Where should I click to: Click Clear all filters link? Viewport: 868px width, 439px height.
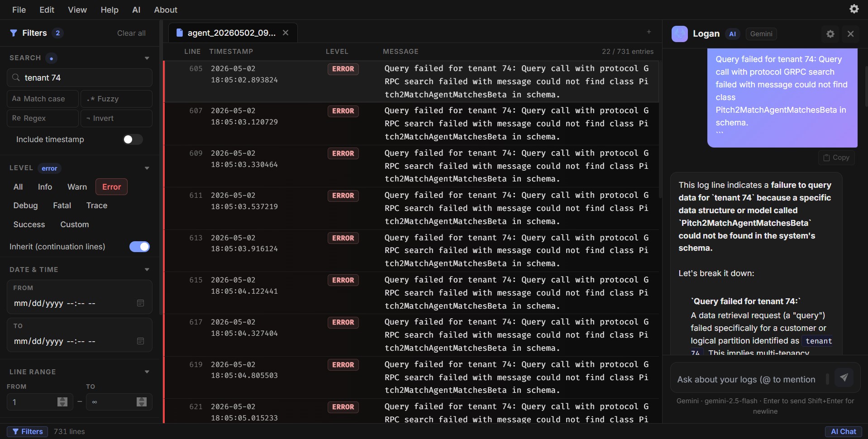coord(131,33)
